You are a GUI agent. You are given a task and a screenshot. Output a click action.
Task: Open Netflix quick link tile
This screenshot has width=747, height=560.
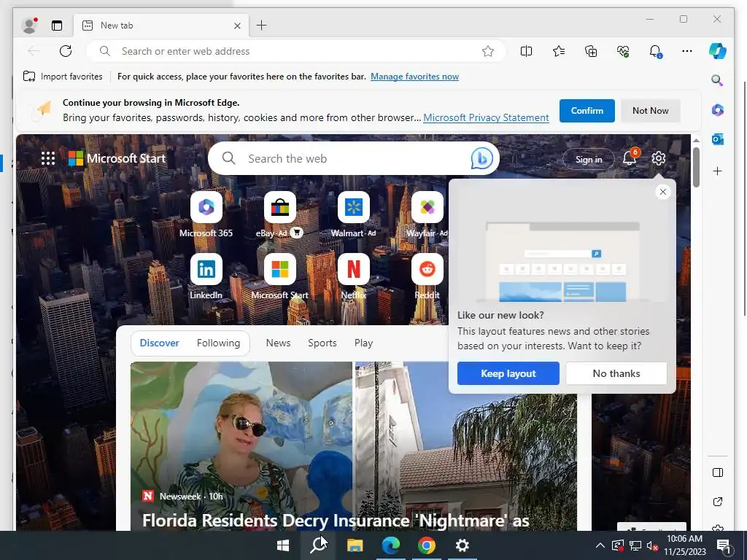(354, 276)
